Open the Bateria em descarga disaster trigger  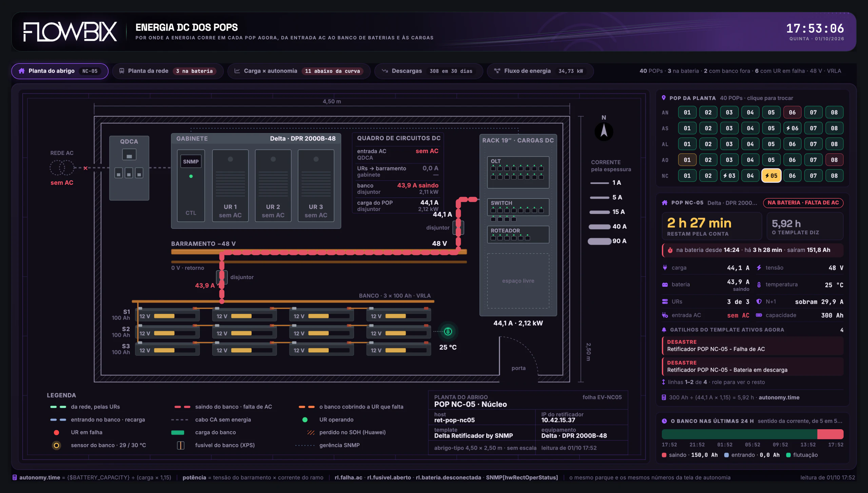[752, 366]
